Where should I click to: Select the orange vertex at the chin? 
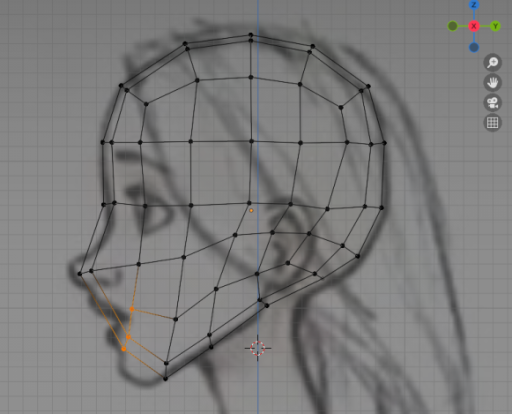[124, 349]
